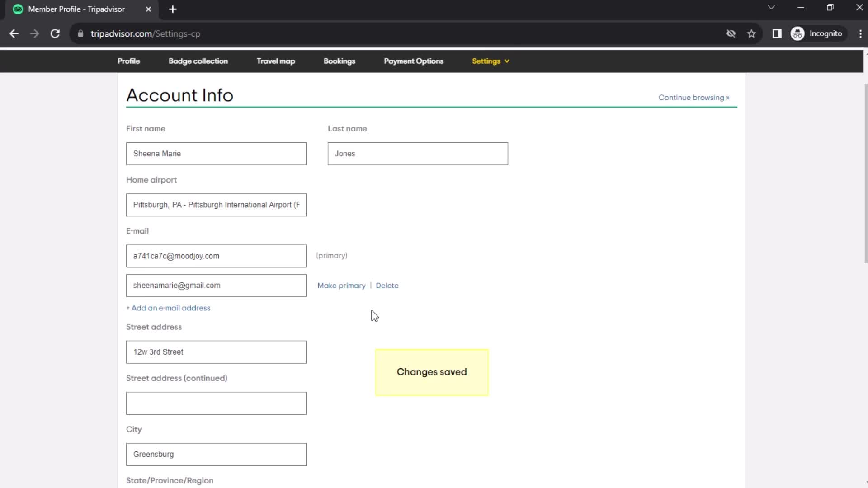Click the Last name field
Image resolution: width=868 pixels, height=488 pixels.
(x=418, y=154)
